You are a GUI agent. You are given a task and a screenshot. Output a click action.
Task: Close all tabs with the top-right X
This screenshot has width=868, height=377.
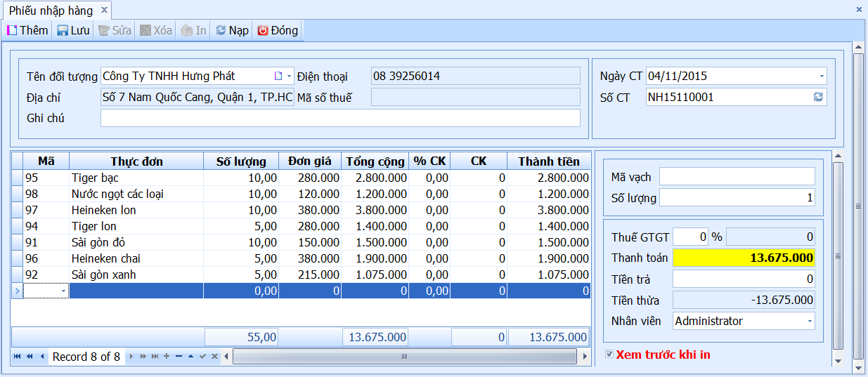859,10
